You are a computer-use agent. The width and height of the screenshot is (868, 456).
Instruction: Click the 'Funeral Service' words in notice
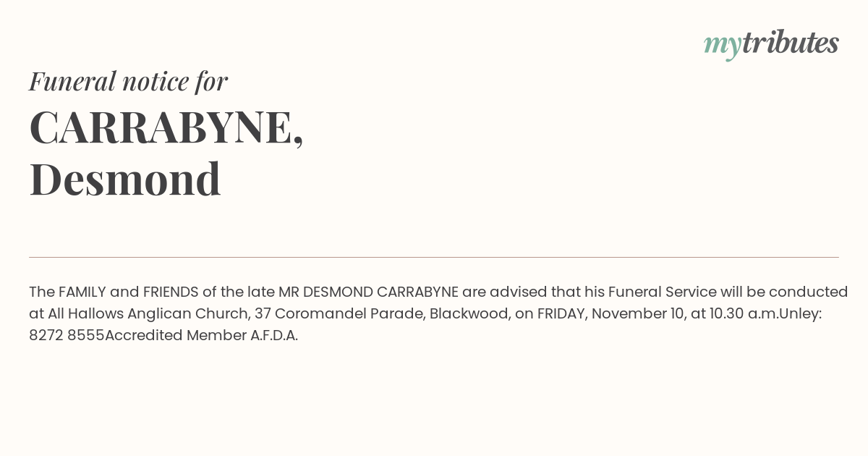[663, 292]
